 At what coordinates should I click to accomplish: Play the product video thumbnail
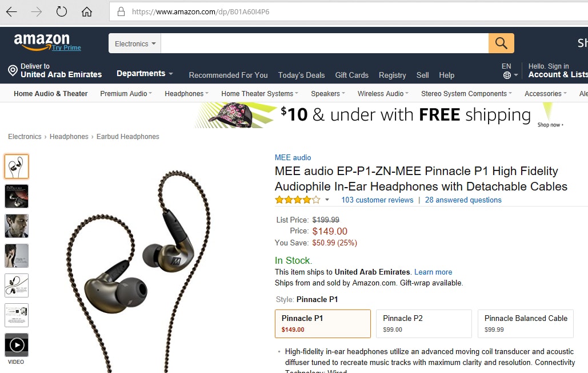[17, 345]
